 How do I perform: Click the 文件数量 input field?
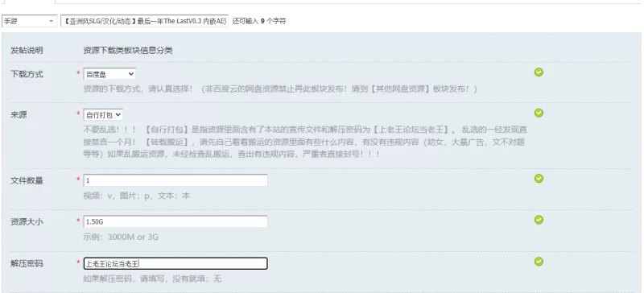(x=175, y=180)
